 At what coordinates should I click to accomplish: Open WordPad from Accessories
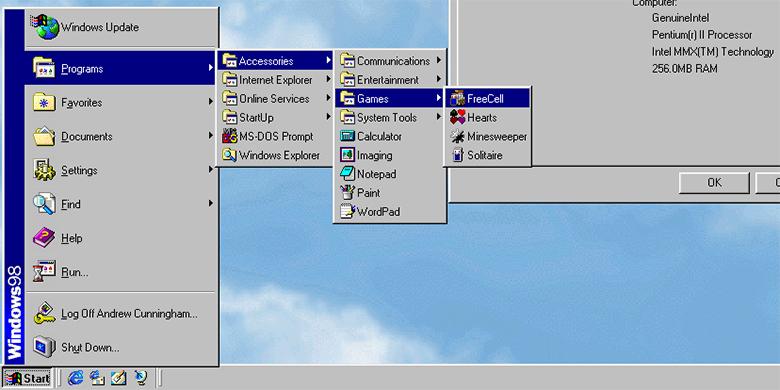pyautogui.click(x=390, y=212)
